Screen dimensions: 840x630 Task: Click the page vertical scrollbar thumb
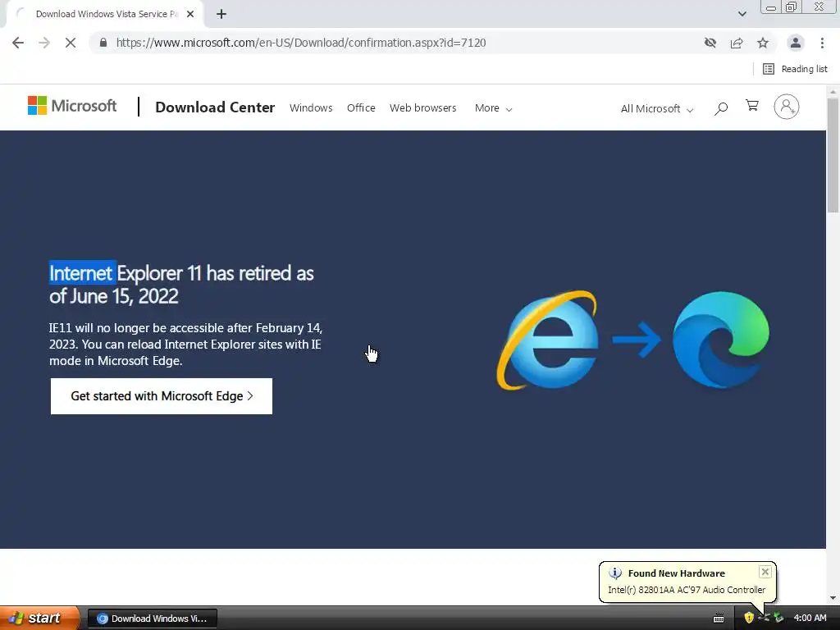[833, 155]
